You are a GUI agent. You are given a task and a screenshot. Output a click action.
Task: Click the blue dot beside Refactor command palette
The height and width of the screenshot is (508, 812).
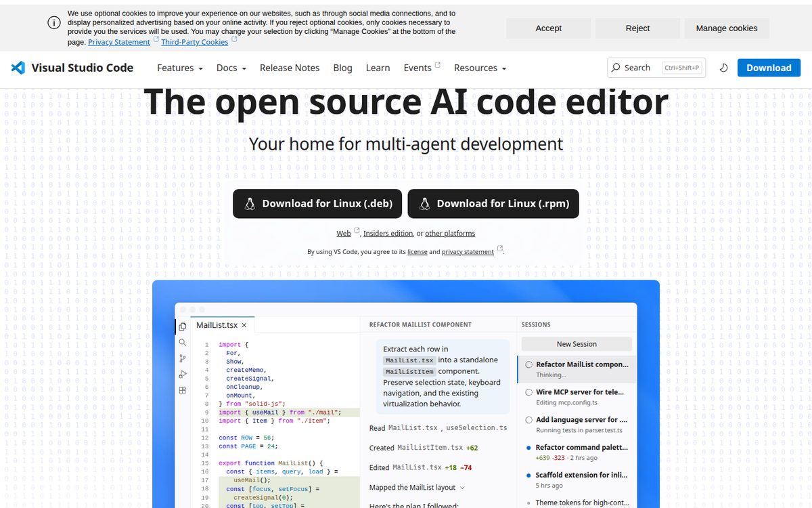click(x=528, y=448)
